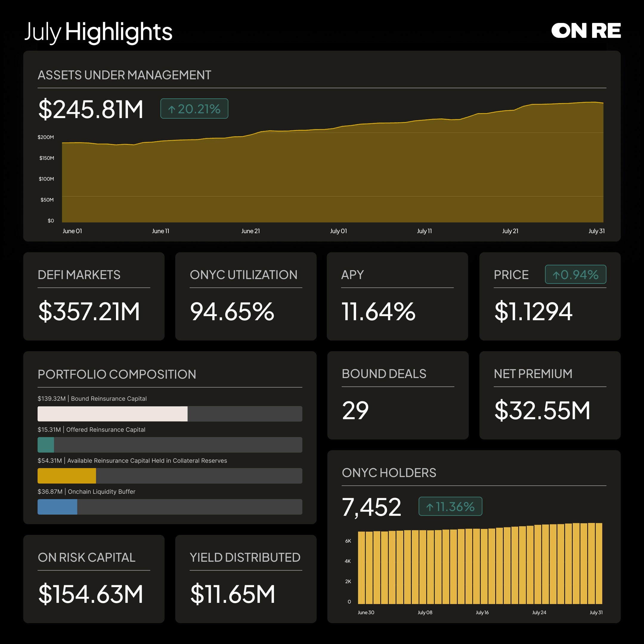Click the 29 bound deals value
Viewport: 644px width, 644px height.
pyautogui.click(x=355, y=410)
